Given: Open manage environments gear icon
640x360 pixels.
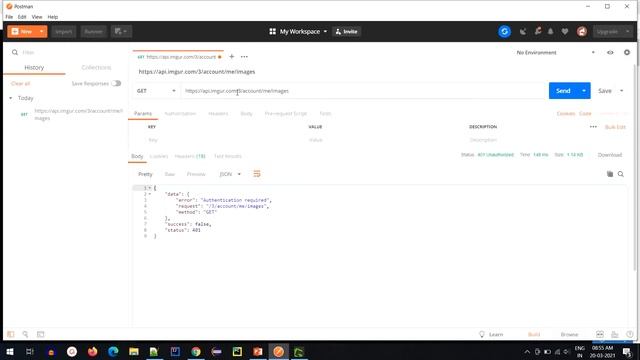Looking at the screenshot, I should coord(627,53).
